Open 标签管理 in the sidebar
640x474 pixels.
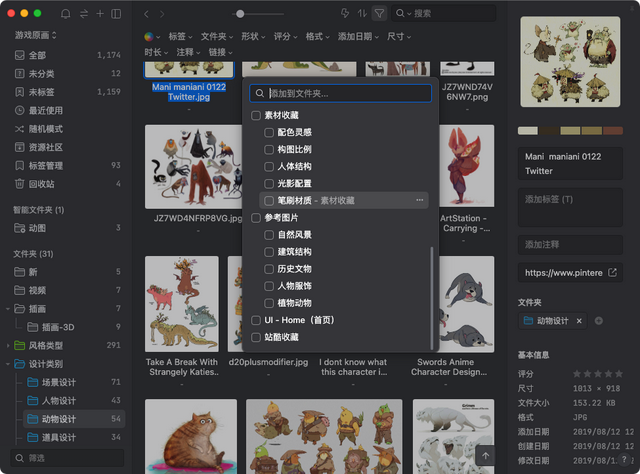click(x=67, y=166)
